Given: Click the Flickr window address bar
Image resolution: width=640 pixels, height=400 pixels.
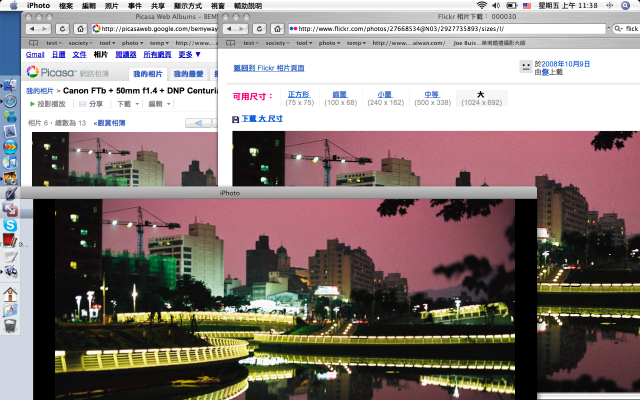Looking at the screenshot, I should [447, 29].
